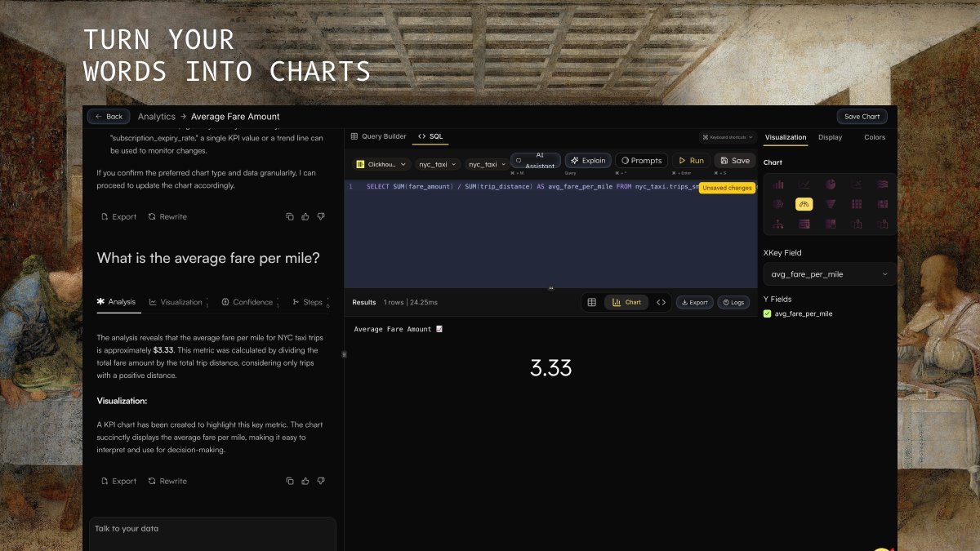The height and width of the screenshot is (551, 980).
Task: Show results as code view icon
Action: (661, 302)
